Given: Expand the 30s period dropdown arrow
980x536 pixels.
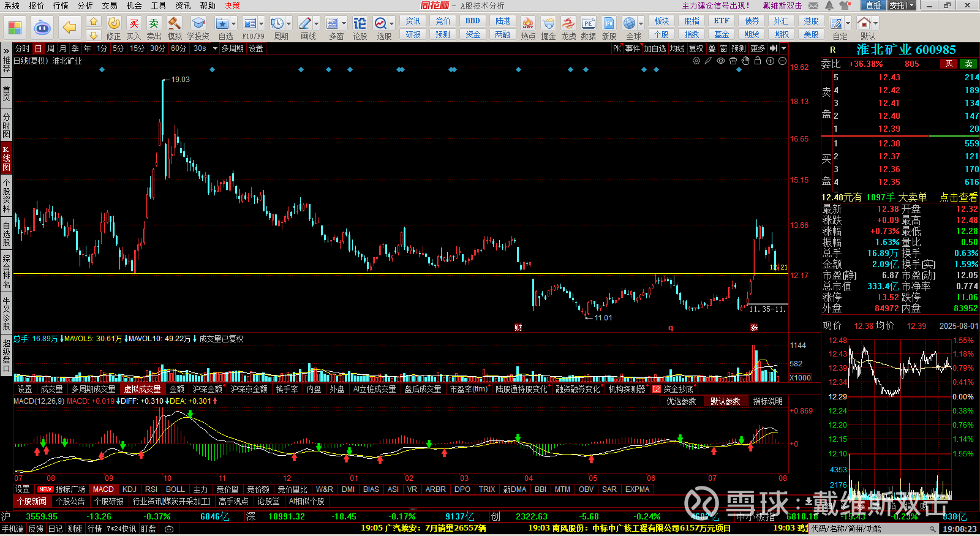Looking at the screenshot, I should [215, 48].
